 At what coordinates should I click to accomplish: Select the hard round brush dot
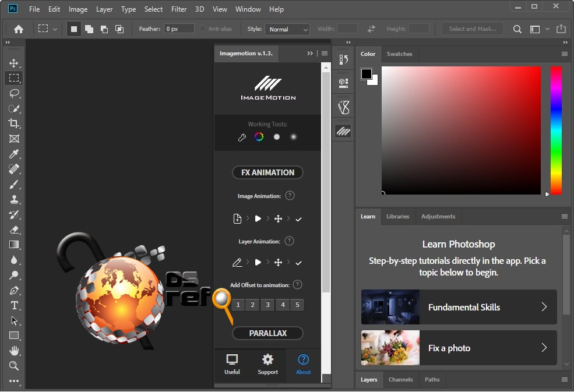point(277,137)
